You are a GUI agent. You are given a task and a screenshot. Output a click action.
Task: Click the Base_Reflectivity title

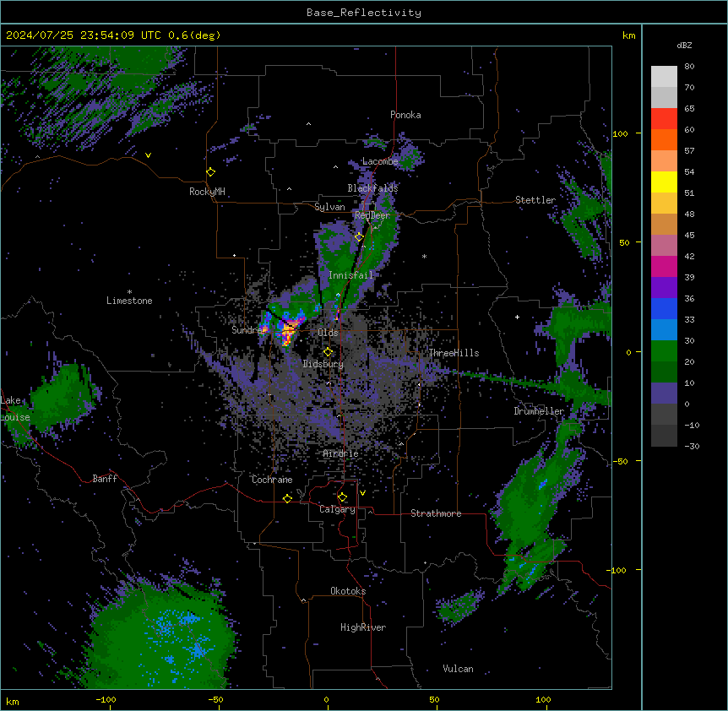(364, 13)
